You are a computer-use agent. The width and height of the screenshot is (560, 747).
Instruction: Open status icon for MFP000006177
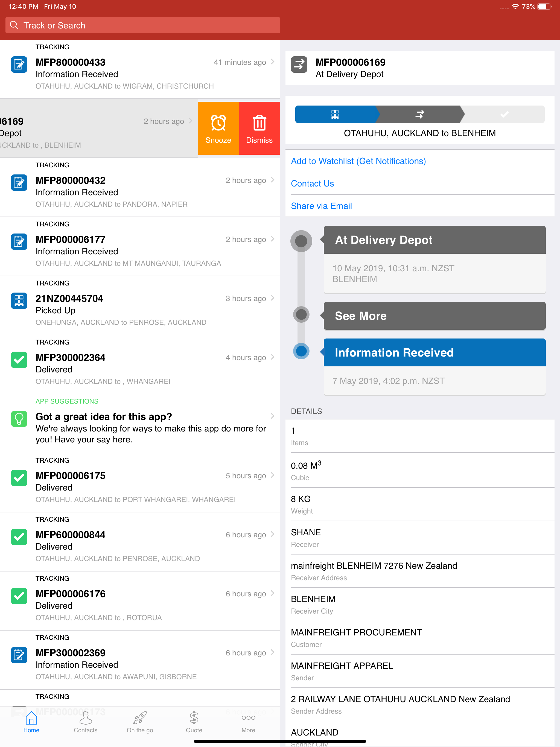19,242
